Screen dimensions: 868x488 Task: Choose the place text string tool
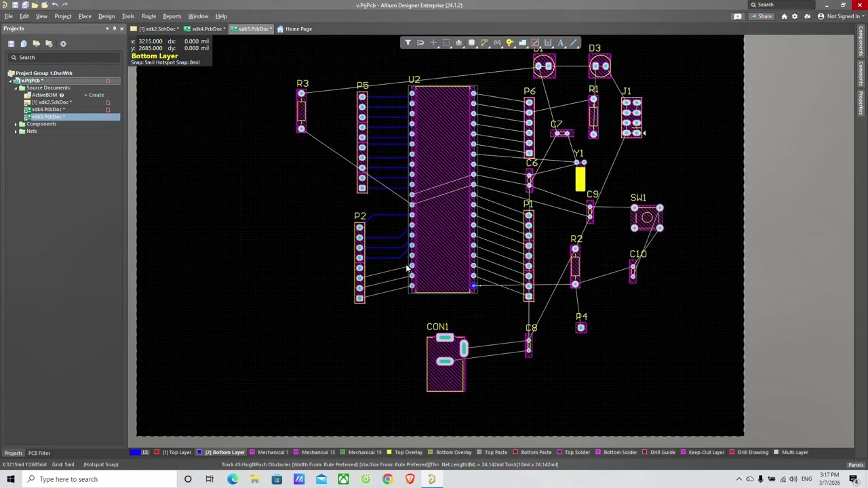561,43
